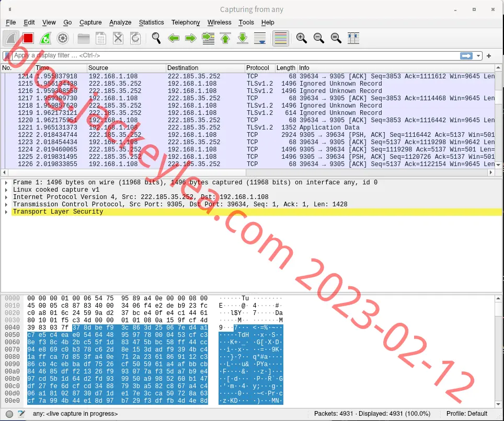Zoom out main window text
This screenshot has height=421, width=504.
[319, 39]
